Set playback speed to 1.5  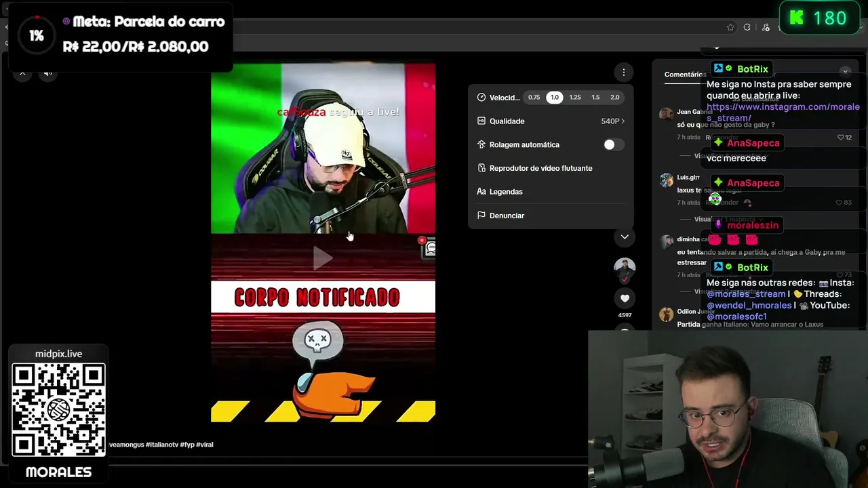595,98
